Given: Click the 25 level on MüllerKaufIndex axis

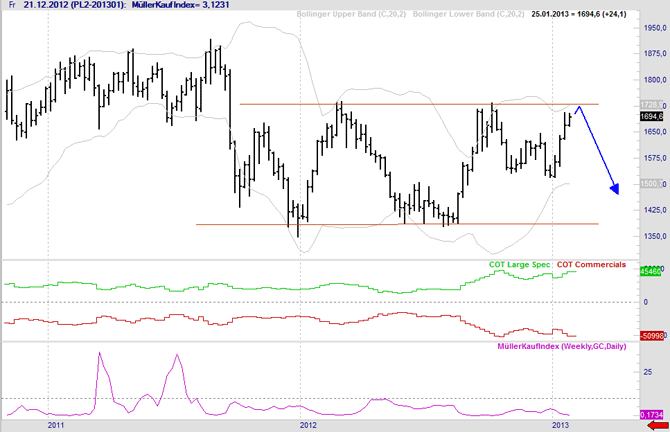Looking at the screenshot, I should (648, 372).
